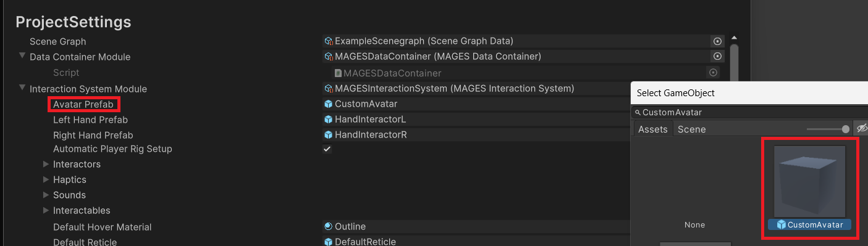Expand the Sounds section
The width and height of the screenshot is (868, 246).
(x=46, y=195)
